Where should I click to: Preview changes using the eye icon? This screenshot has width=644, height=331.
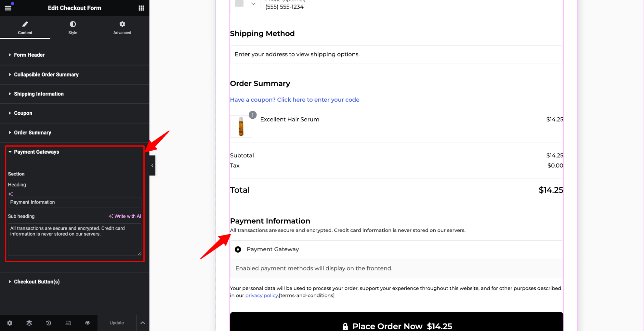tap(87, 323)
